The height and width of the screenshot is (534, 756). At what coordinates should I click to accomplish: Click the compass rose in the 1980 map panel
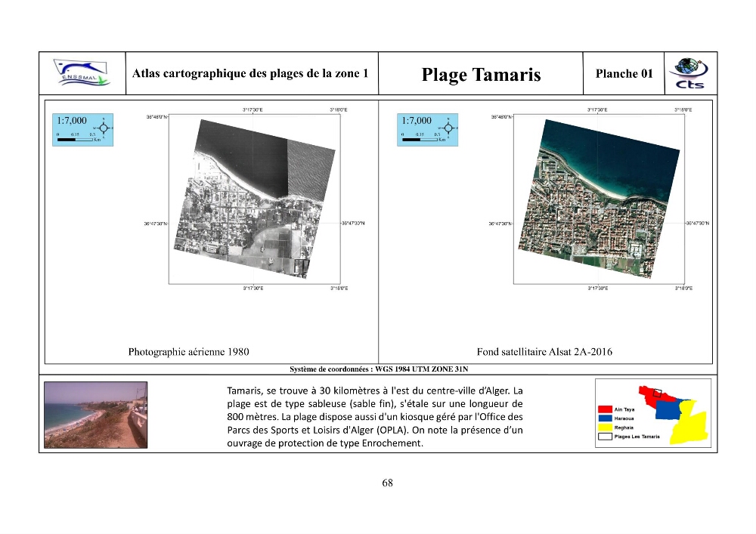(104, 128)
